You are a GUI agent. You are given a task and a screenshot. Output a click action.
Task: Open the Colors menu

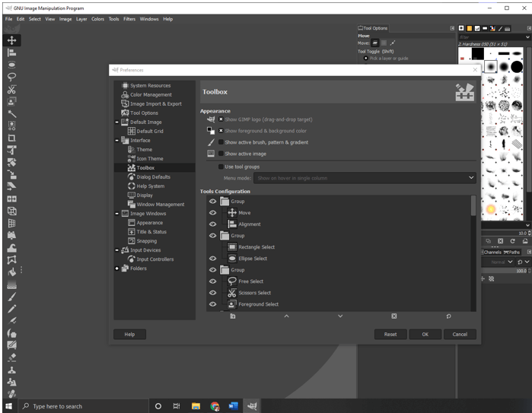(x=97, y=19)
